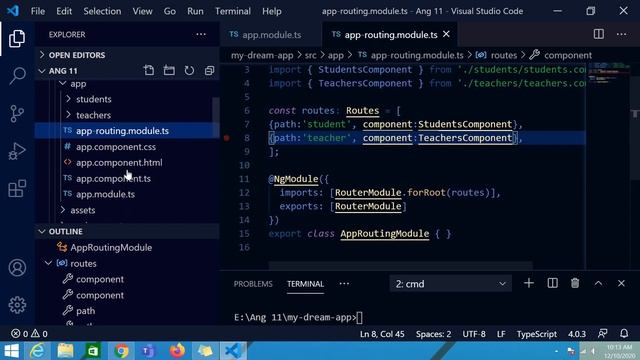
Task: Open editor more actions ellipsis
Action: [x=621, y=34]
